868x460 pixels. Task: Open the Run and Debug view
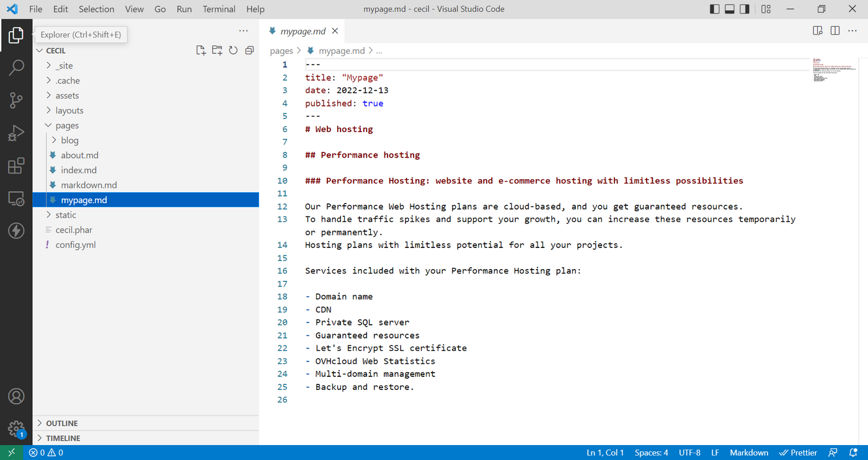point(16,133)
